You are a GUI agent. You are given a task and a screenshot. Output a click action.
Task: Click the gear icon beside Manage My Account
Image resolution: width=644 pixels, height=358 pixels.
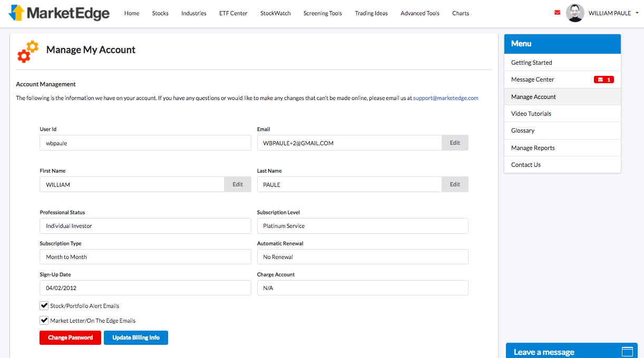click(26, 51)
